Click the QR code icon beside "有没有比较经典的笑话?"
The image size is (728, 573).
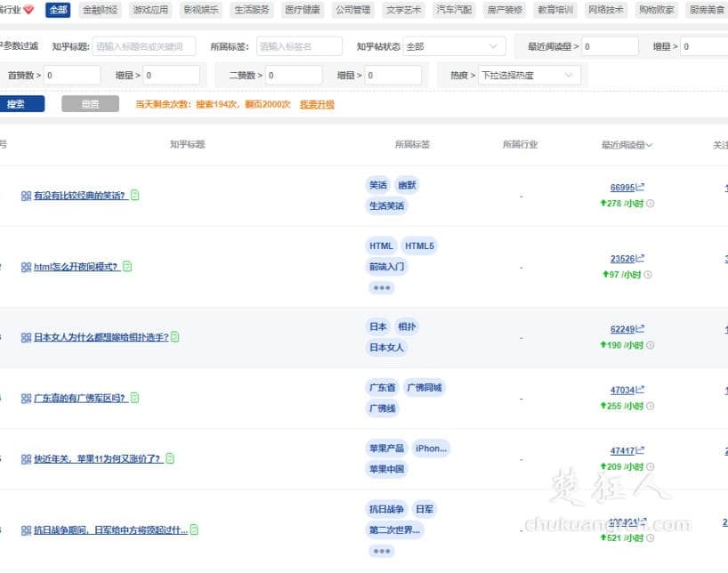[25, 195]
